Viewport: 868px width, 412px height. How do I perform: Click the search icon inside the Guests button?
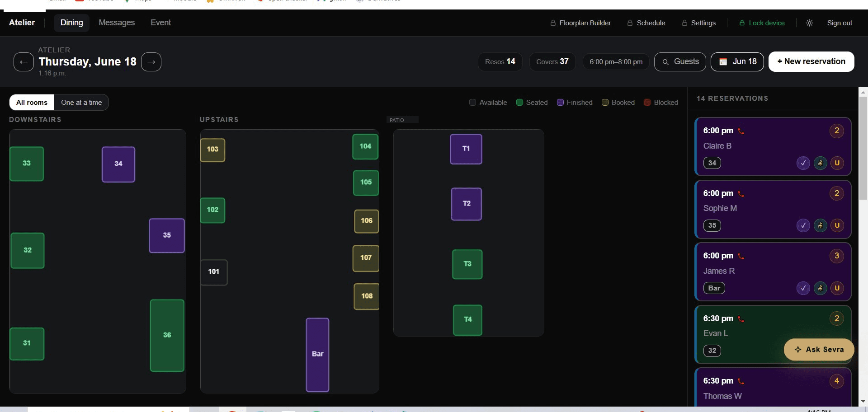click(665, 62)
